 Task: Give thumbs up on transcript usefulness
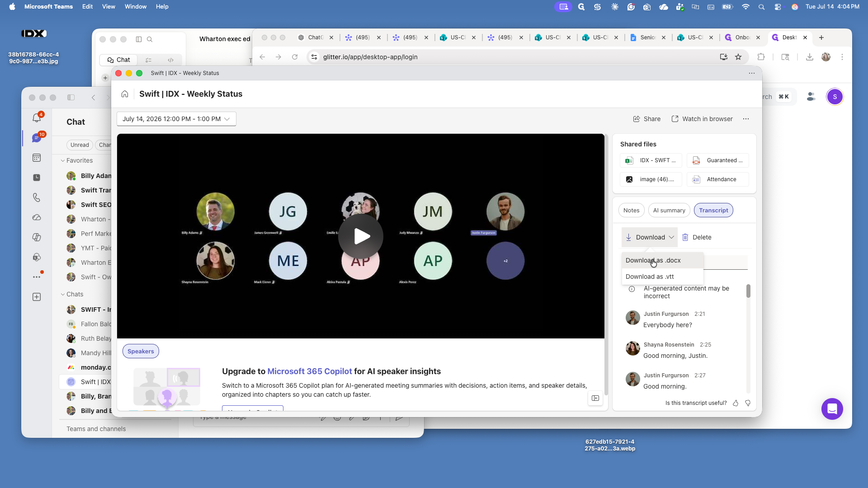(x=736, y=403)
